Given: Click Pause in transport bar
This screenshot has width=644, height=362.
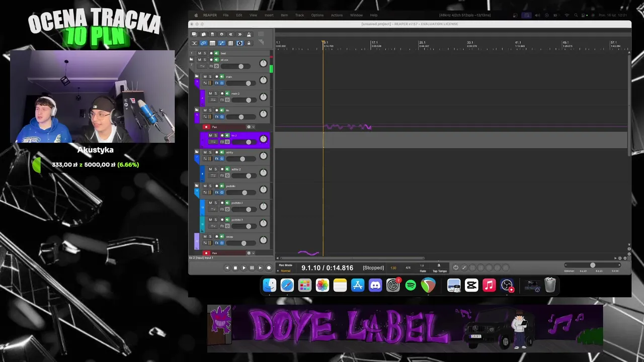Looking at the screenshot, I should pos(252,268).
